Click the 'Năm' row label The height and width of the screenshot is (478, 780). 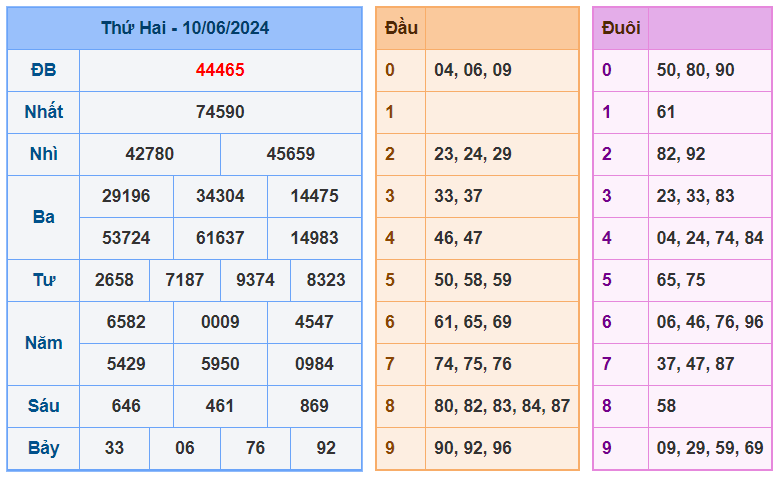click(x=43, y=343)
